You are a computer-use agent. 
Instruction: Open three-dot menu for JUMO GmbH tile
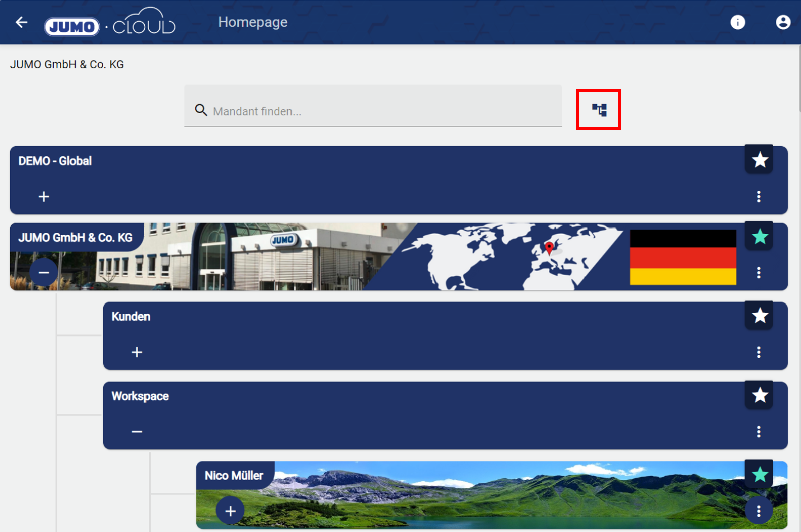[758, 273]
